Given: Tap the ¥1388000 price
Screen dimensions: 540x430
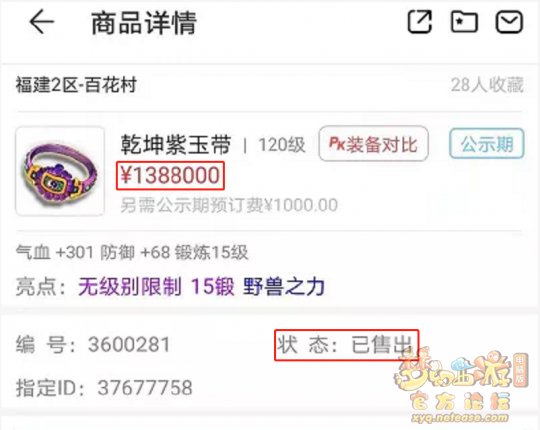Looking at the screenshot, I should tap(170, 175).
